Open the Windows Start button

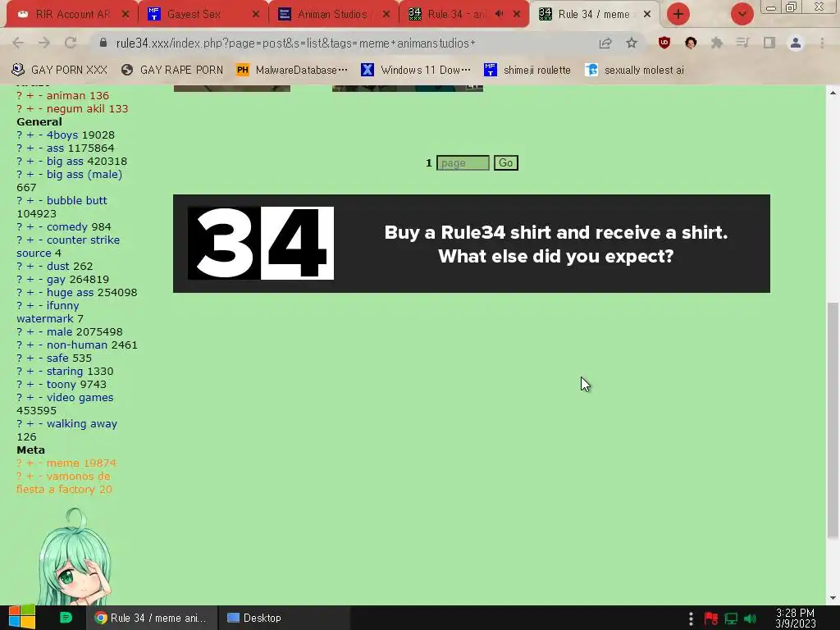(x=21, y=617)
